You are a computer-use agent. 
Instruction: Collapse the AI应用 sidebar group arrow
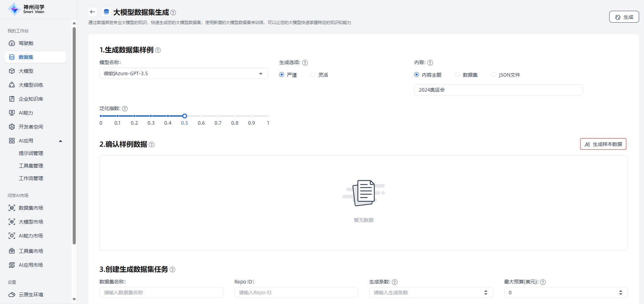point(61,141)
